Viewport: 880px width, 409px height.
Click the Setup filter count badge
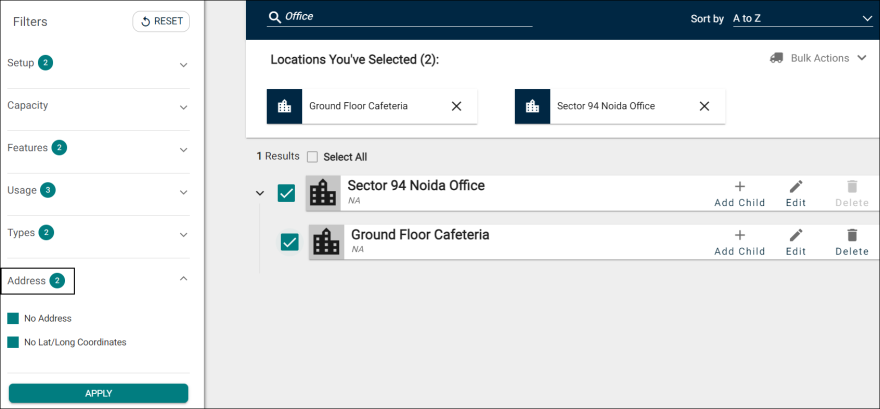click(46, 63)
